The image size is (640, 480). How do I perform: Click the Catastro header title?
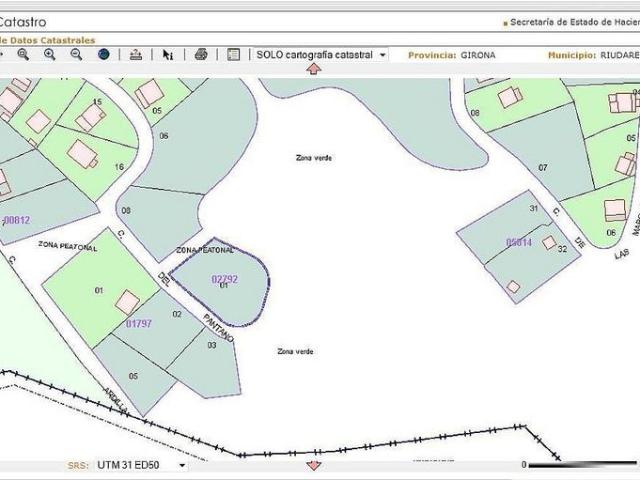pyautogui.click(x=22, y=22)
